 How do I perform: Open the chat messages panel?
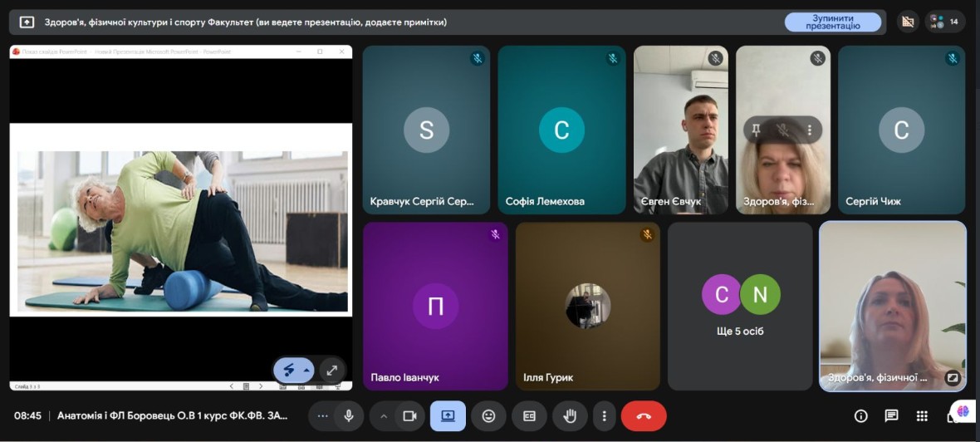[x=891, y=416]
